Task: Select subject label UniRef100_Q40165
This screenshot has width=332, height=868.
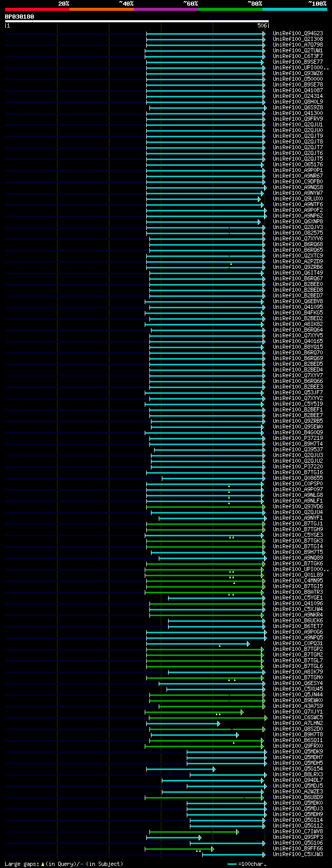Action: tap(298, 341)
